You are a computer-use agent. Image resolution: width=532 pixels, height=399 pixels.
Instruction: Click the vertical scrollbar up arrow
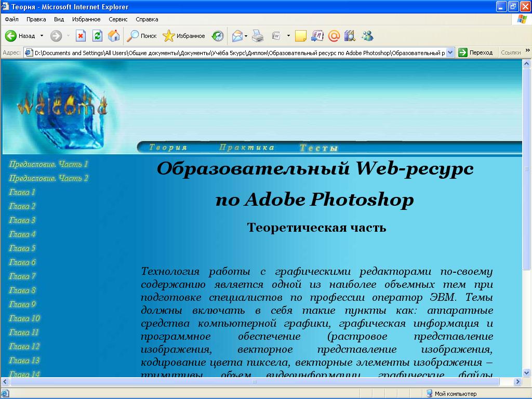pos(527,63)
